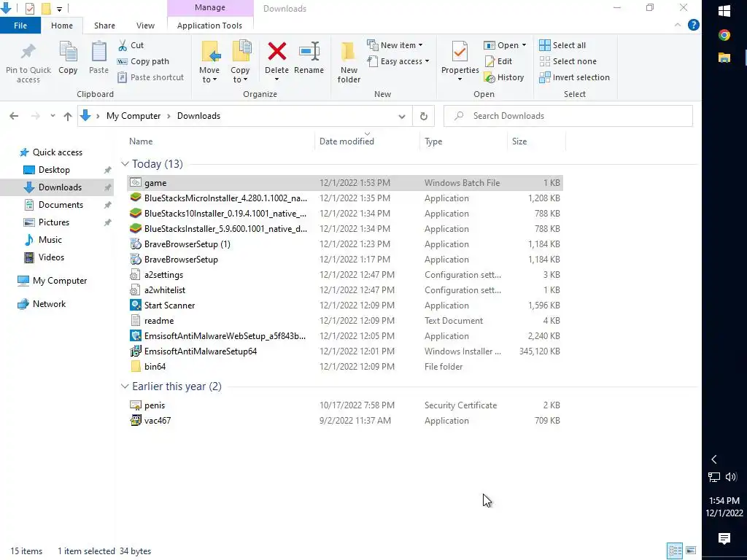Click Invert selection
The width and height of the screenshot is (747, 560).
click(x=575, y=77)
